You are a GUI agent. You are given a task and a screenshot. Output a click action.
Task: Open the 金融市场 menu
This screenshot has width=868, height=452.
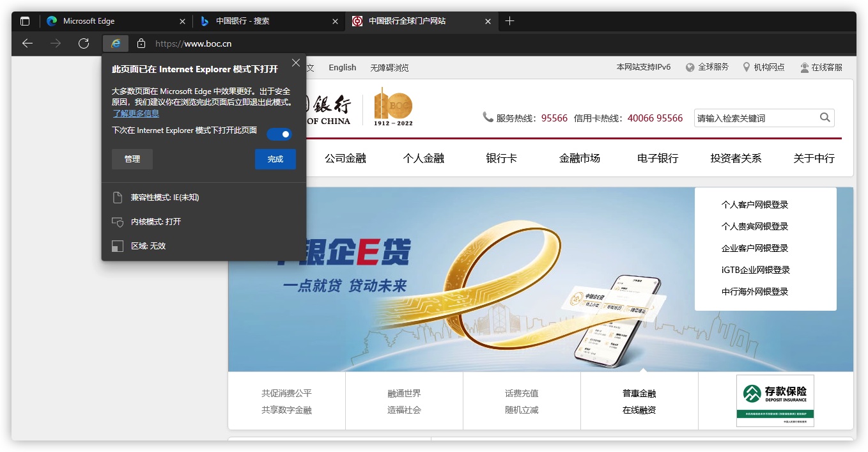[580, 159]
